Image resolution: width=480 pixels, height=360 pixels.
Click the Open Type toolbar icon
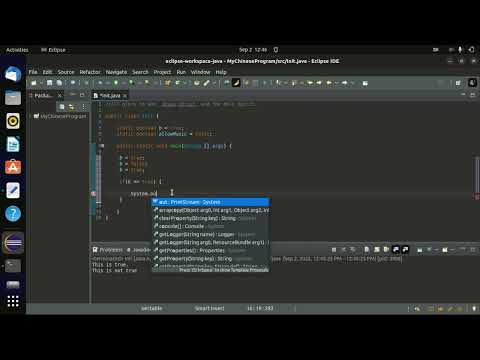pos(197,83)
